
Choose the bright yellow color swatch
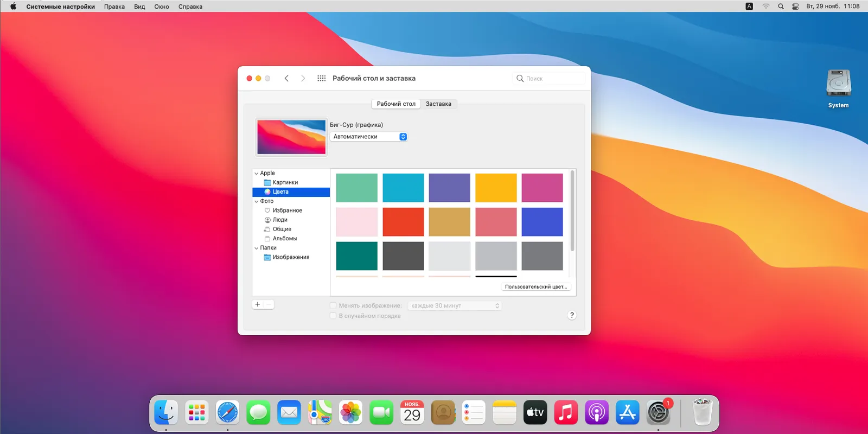point(496,188)
